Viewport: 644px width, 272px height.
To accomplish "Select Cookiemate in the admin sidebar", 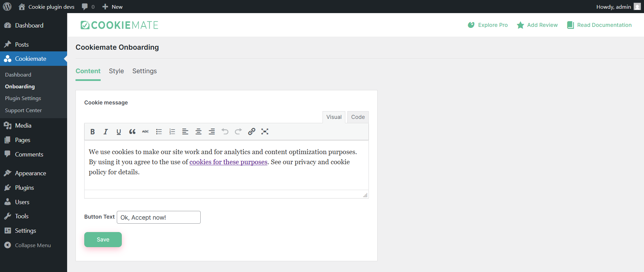I will [x=34, y=59].
